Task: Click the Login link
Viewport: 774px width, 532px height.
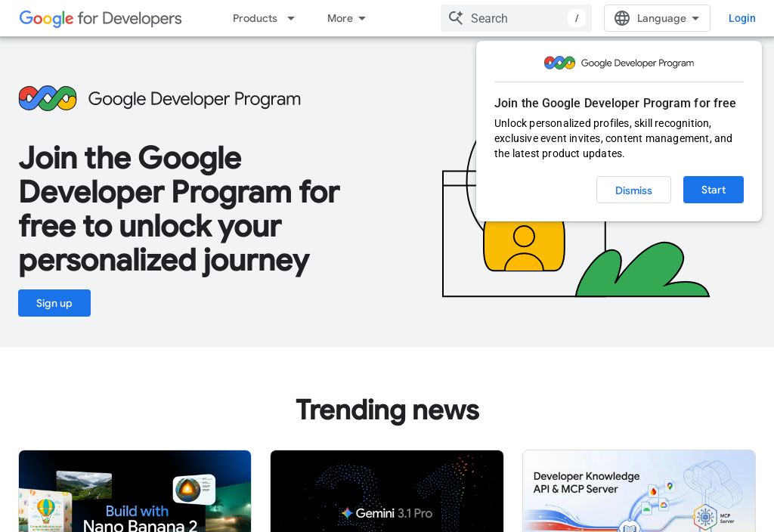Action: (x=742, y=18)
